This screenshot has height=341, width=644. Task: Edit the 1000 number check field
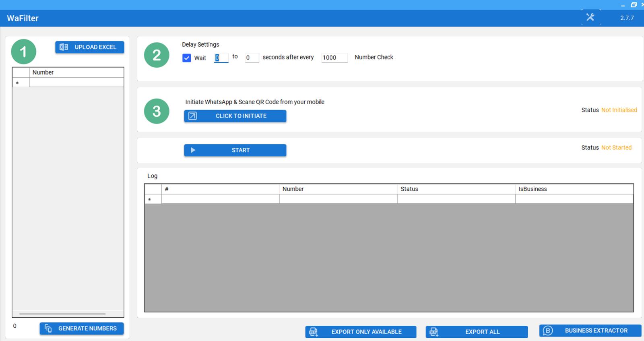[x=334, y=58]
